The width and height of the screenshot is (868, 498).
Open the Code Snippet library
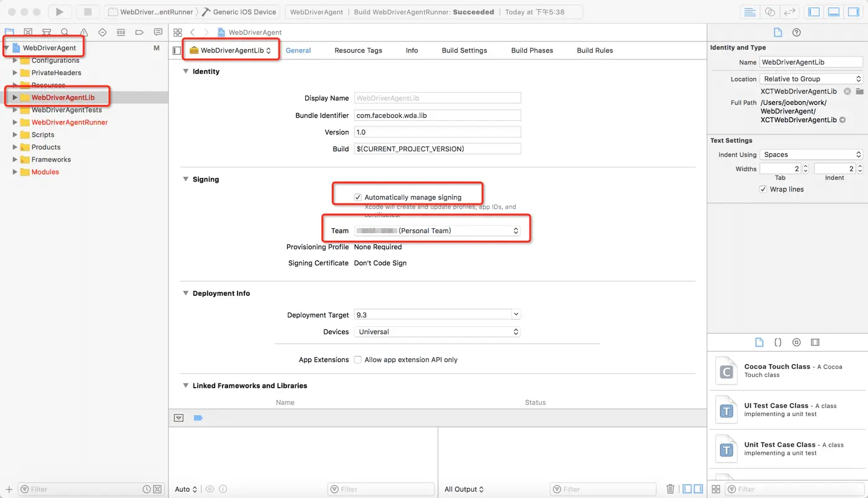pos(777,342)
